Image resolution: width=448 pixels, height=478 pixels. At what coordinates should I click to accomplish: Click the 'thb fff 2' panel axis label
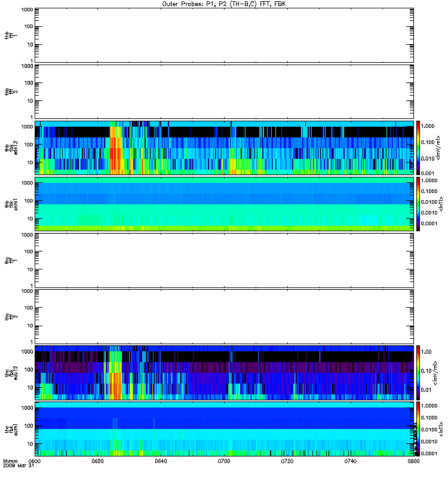[11, 91]
